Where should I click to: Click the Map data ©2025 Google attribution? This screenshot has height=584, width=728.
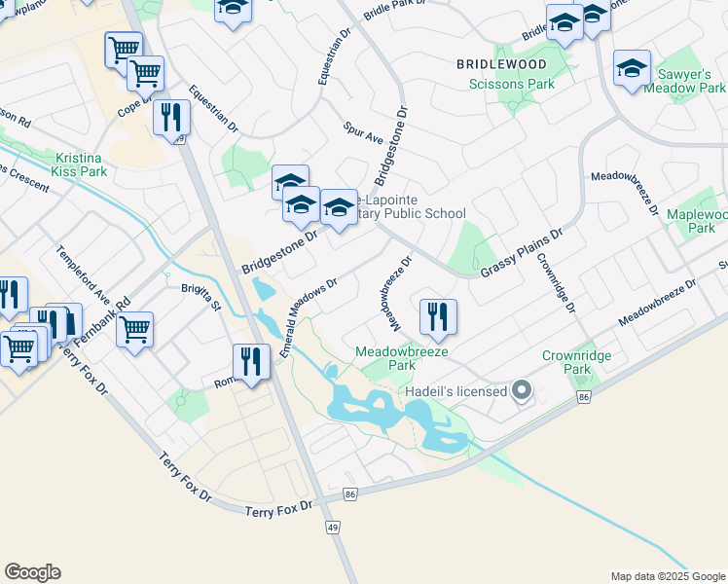pyautogui.click(x=668, y=577)
